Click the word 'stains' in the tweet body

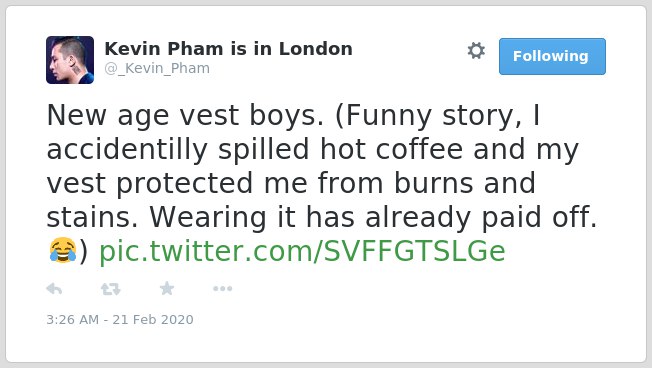(x=92, y=217)
